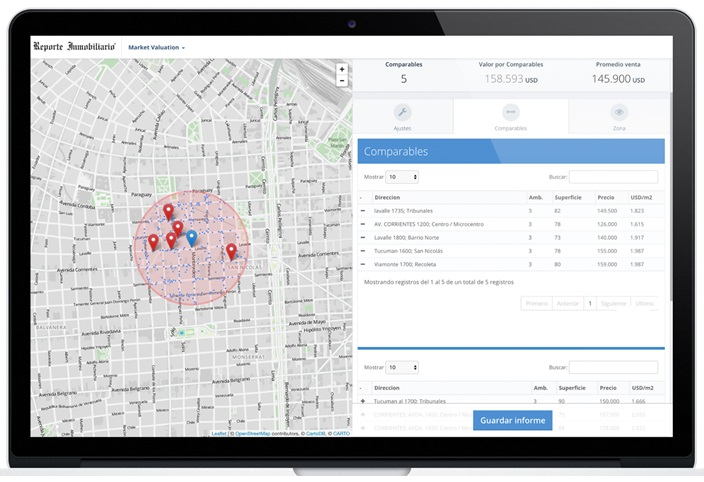Open Mostrar dropdown in the lower table
The image size is (704, 482).
(x=403, y=367)
